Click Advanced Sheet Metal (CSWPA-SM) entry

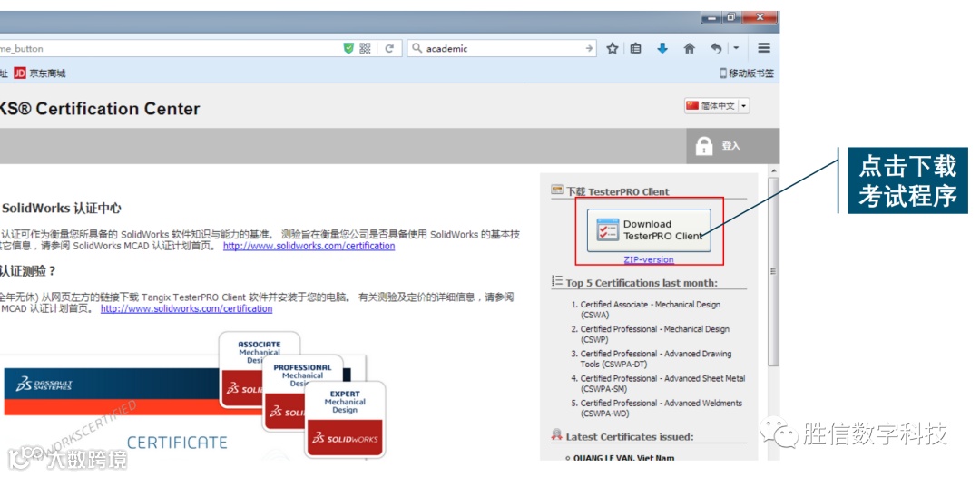pos(662,384)
